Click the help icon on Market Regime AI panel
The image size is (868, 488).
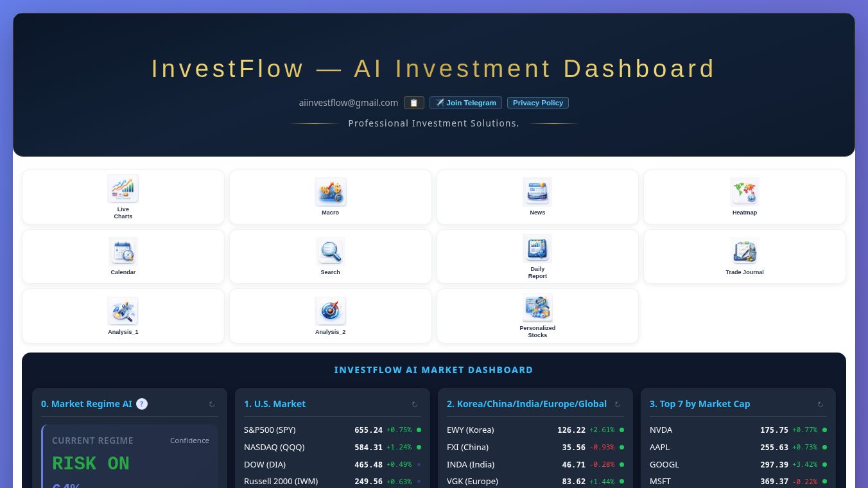pyautogui.click(x=142, y=404)
